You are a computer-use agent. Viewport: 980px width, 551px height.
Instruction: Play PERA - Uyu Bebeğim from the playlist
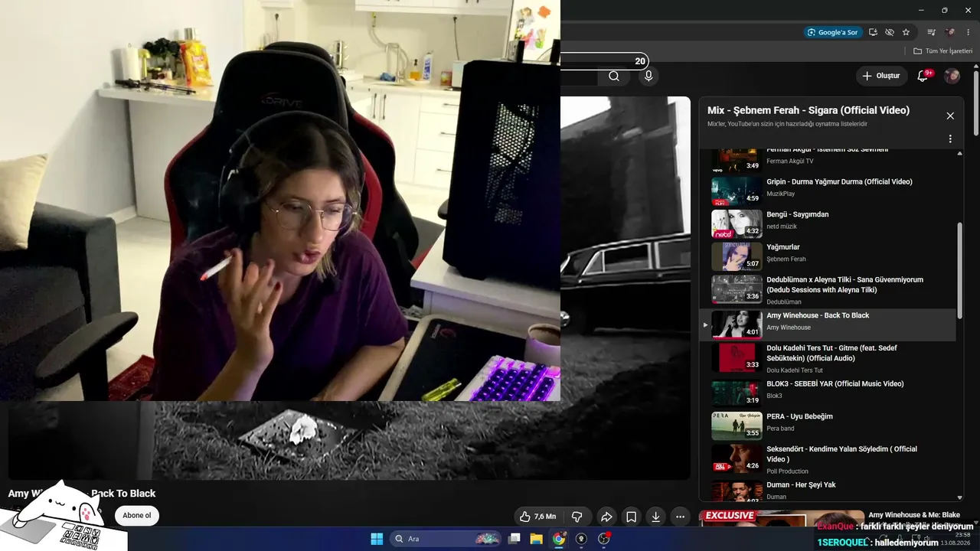pyautogui.click(x=828, y=424)
